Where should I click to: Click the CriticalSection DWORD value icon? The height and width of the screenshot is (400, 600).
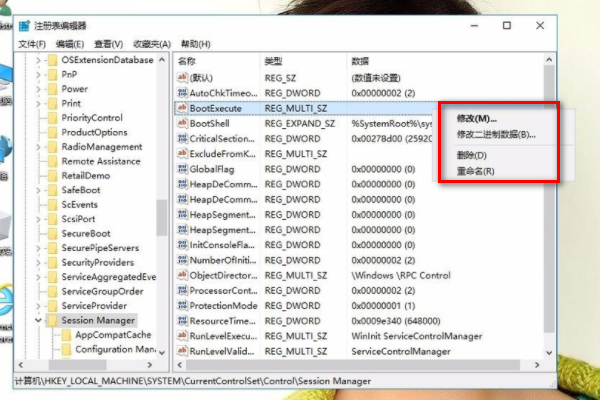click(x=182, y=139)
